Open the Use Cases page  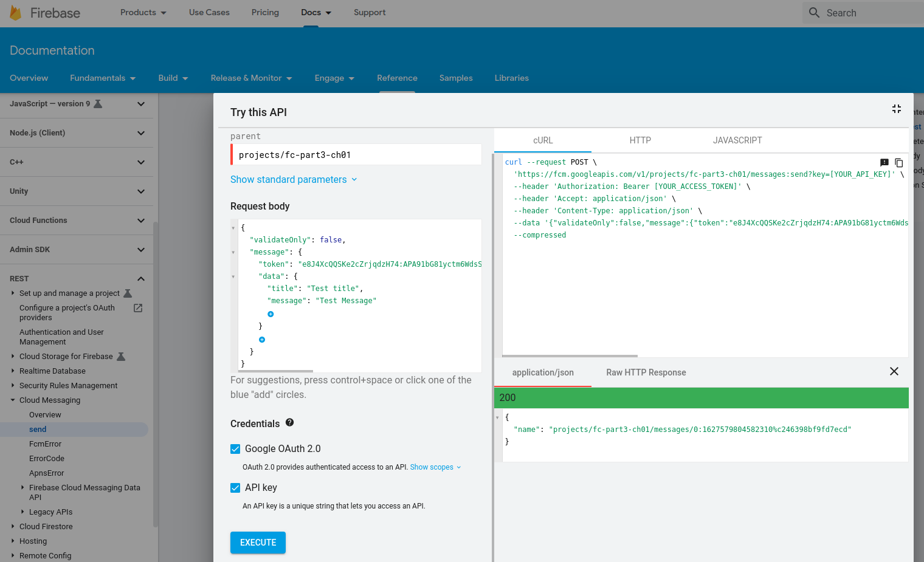[x=209, y=12]
